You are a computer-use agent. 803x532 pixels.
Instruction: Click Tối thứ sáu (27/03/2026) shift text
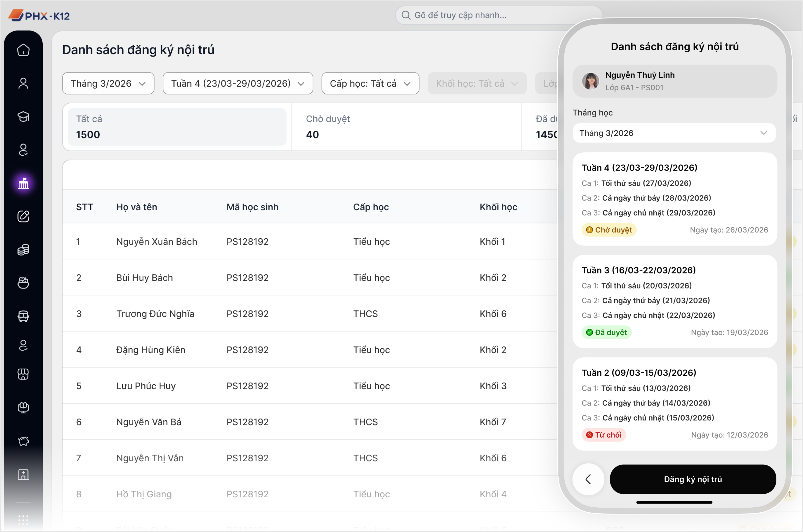[x=646, y=183]
